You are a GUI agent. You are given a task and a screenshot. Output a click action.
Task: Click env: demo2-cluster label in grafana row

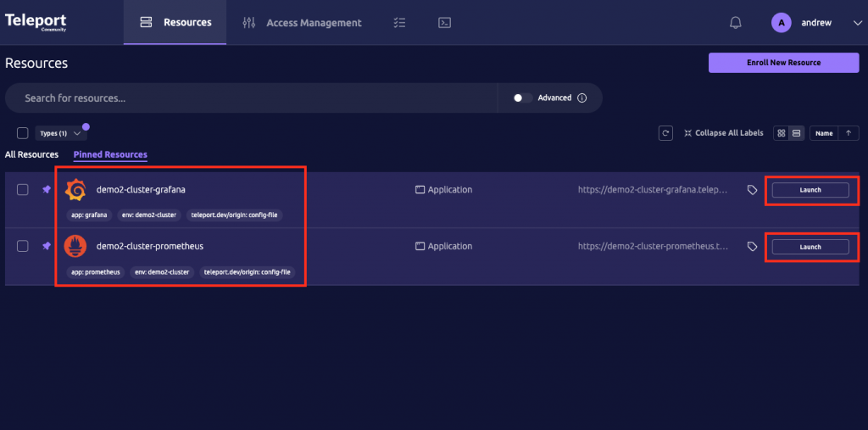pos(151,215)
